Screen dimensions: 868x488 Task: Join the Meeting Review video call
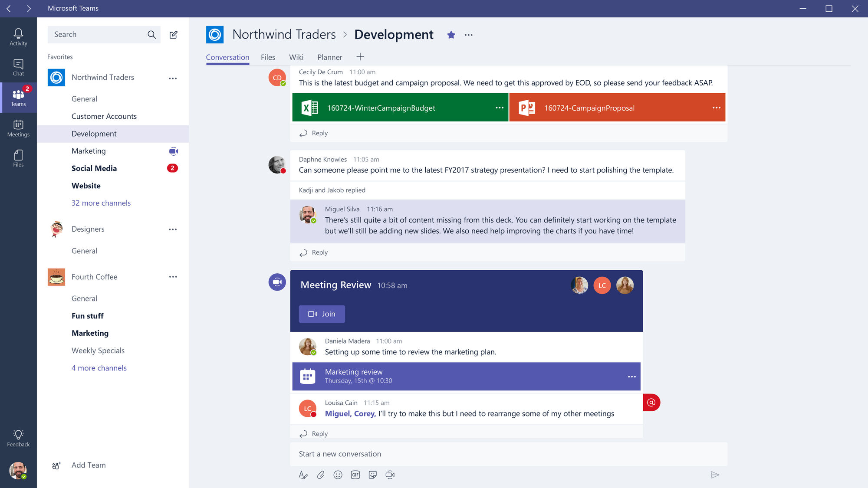(321, 314)
